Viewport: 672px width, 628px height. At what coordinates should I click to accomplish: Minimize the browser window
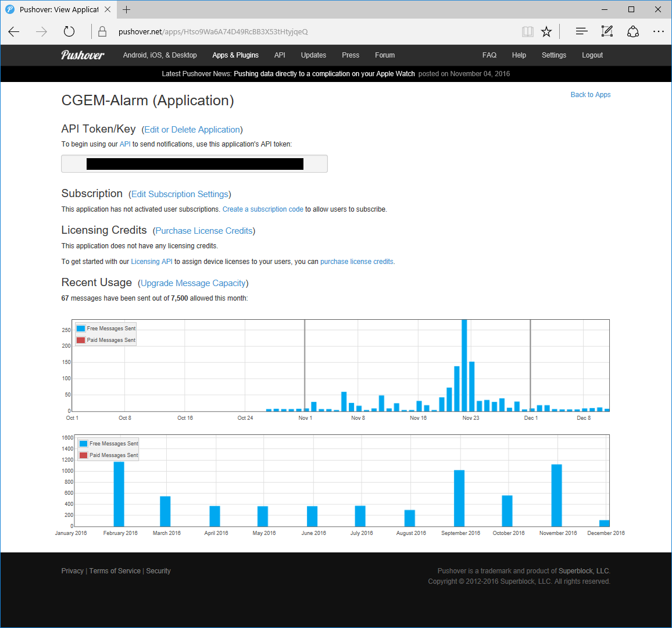point(605,9)
